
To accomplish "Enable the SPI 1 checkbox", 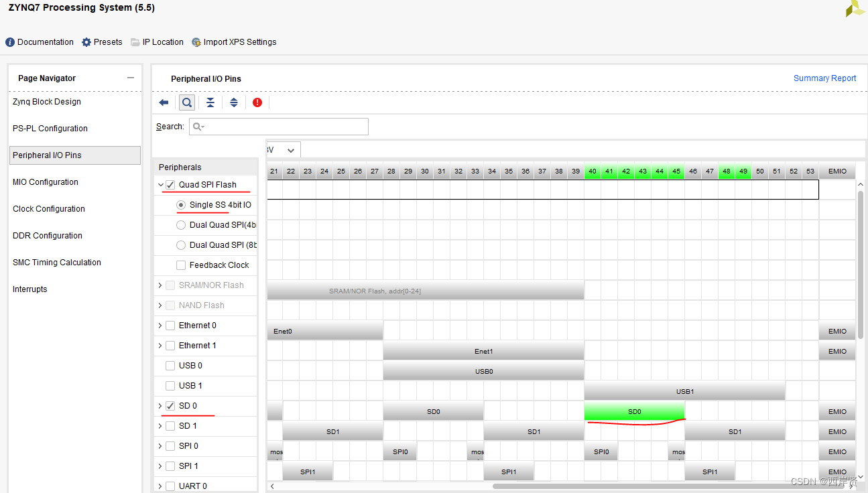I will point(170,466).
